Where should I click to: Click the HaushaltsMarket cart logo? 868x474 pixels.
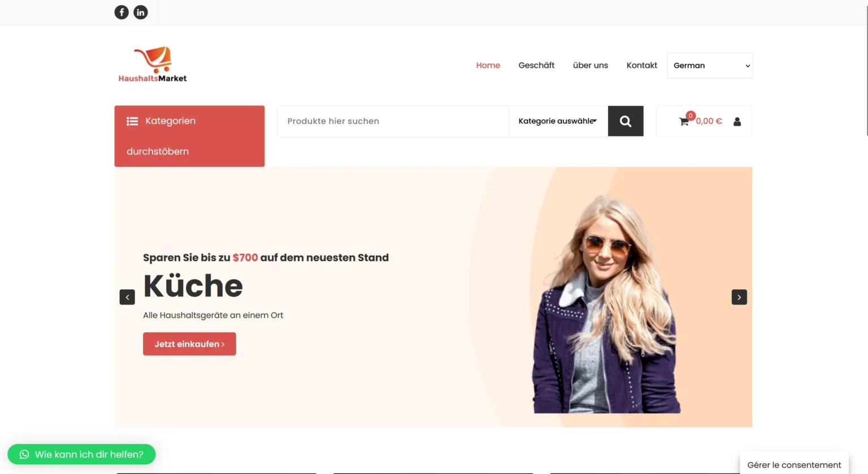(153, 64)
